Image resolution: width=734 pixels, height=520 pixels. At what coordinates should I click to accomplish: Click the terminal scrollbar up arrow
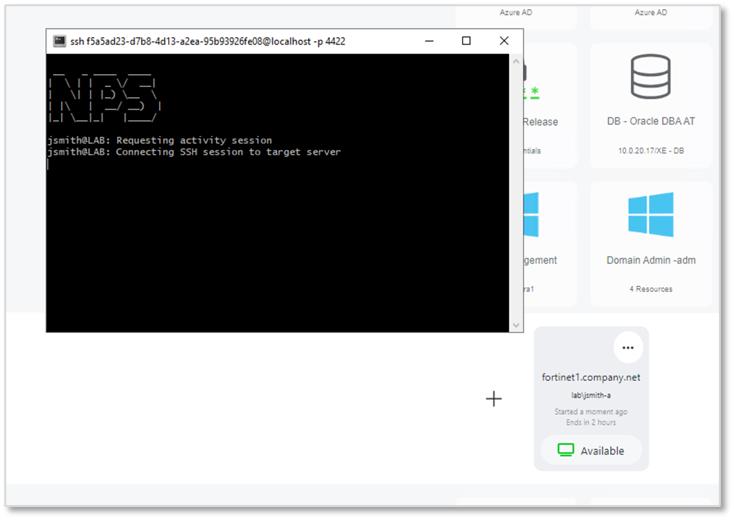point(516,62)
